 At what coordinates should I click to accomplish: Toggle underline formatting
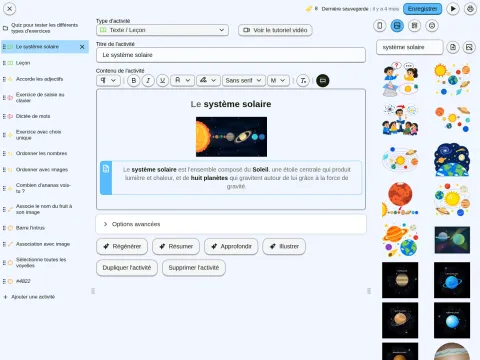click(x=162, y=80)
